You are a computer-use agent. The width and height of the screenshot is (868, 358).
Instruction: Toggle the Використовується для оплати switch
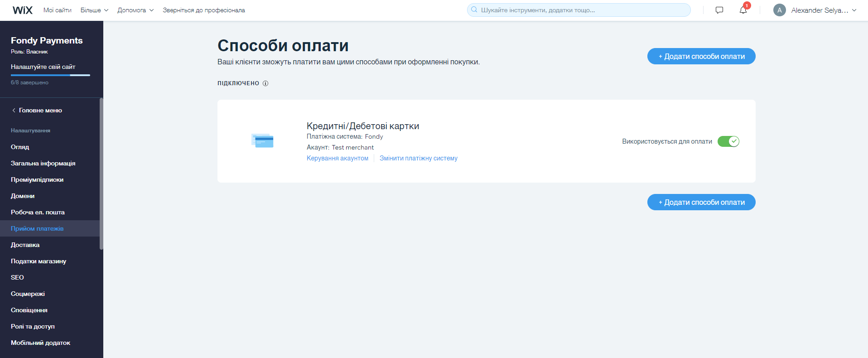(728, 141)
